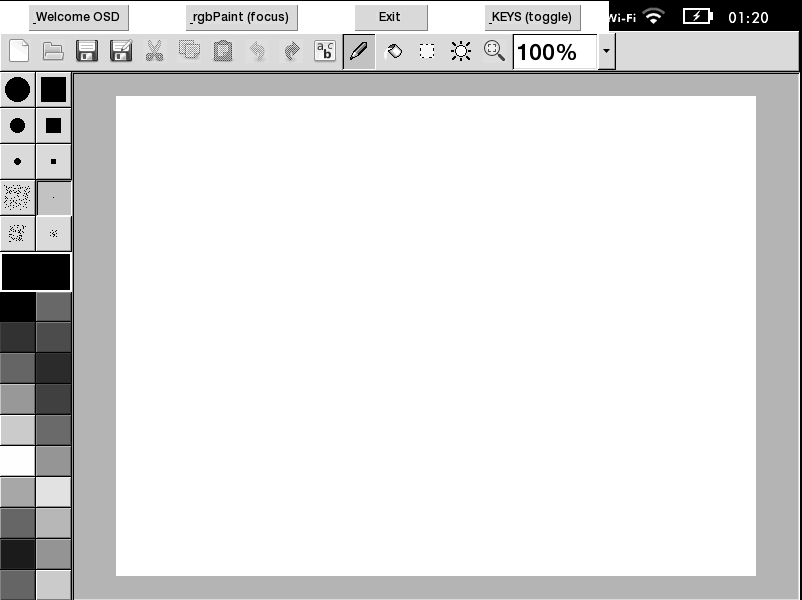Click the Wi-Fi signal icon
Image resolution: width=802 pixels, height=600 pixels.
[x=654, y=17]
